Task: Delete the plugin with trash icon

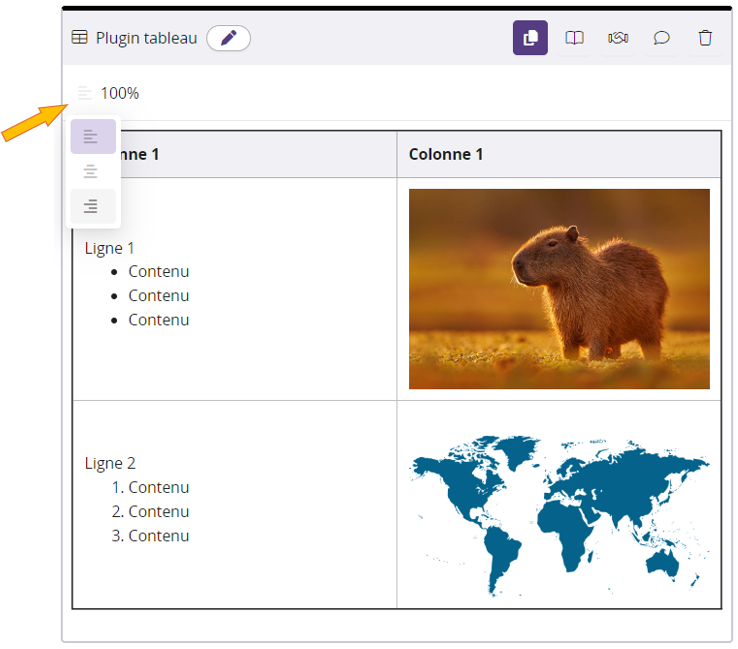Action: 705,38
